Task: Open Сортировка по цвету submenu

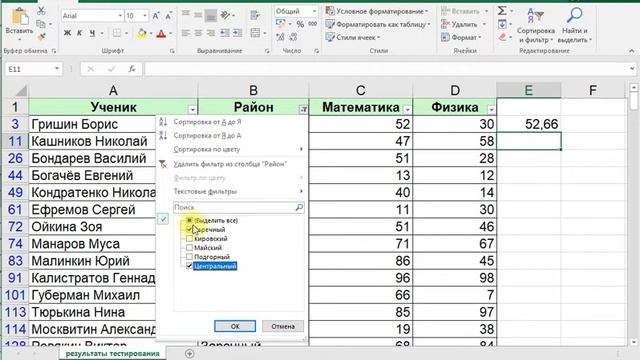Action: [207, 149]
